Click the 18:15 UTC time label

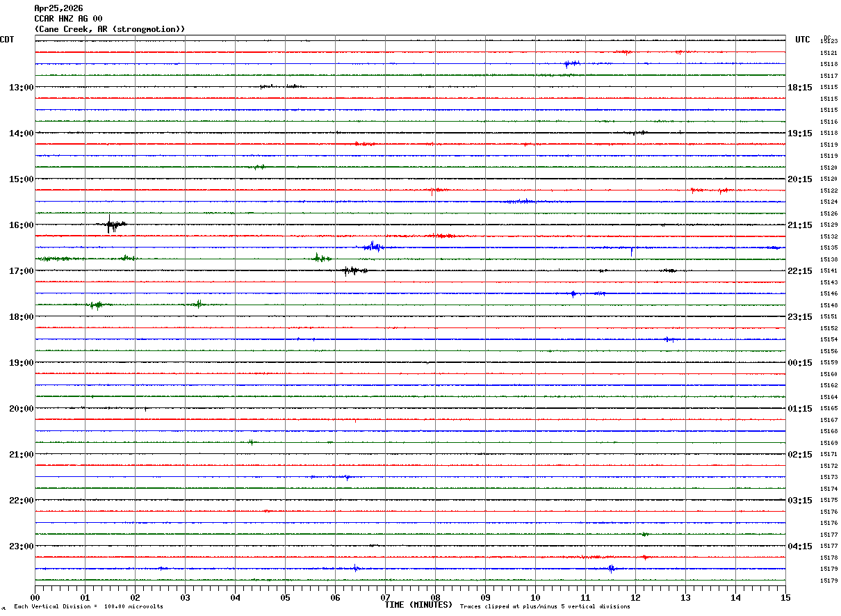coord(800,88)
